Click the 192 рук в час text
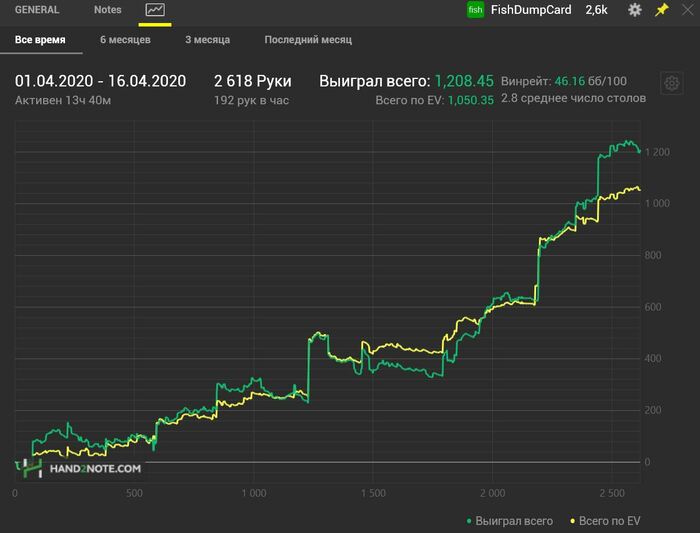 point(251,100)
